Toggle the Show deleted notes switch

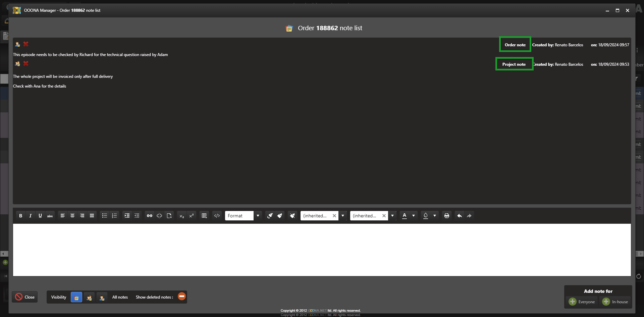[182, 297]
